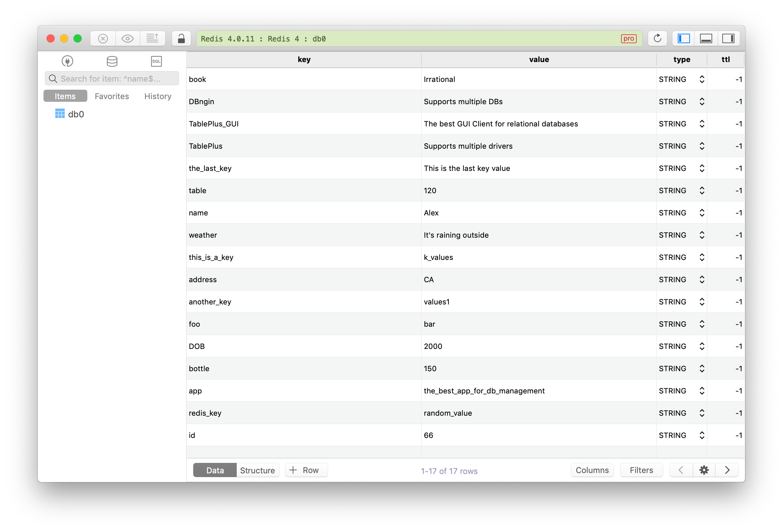The image size is (783, 532).
Task: Open the type selector for the book row
Action: pyautogui.click(x=702, y=79)
